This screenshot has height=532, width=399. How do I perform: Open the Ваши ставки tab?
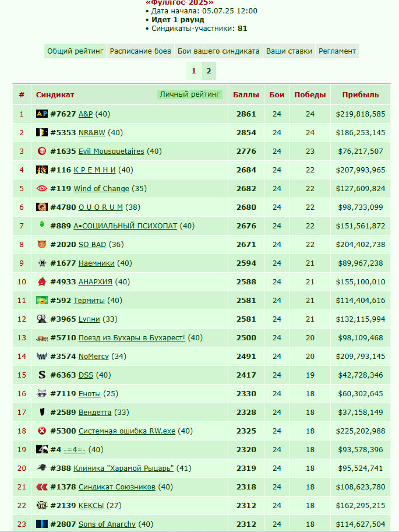click(289, 51)
